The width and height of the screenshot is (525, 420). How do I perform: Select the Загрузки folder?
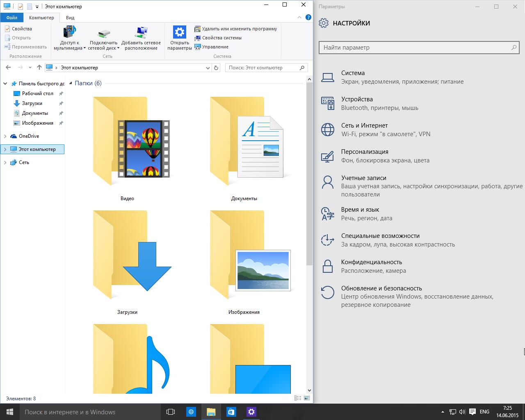pyautogui.click(x=127, y=262)
